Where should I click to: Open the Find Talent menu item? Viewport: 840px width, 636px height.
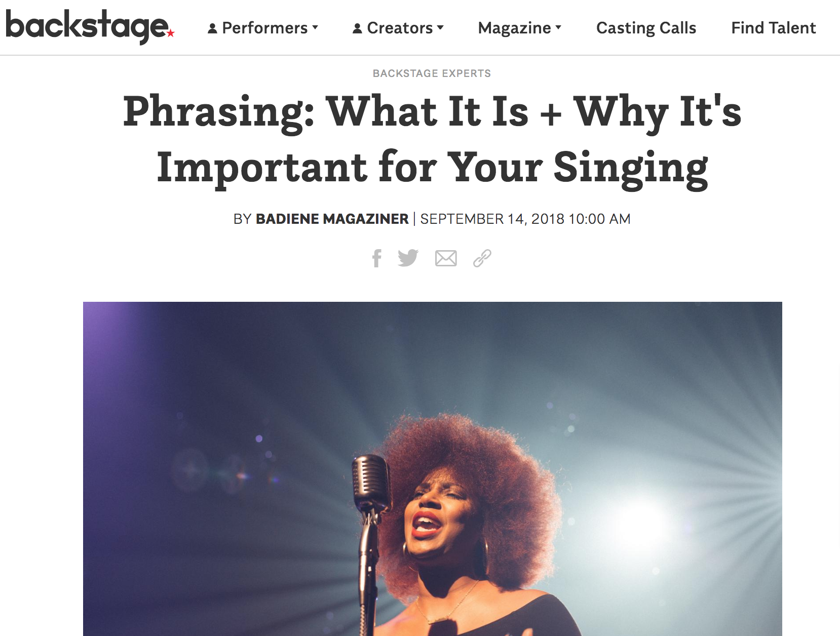[x=773, y=28]
